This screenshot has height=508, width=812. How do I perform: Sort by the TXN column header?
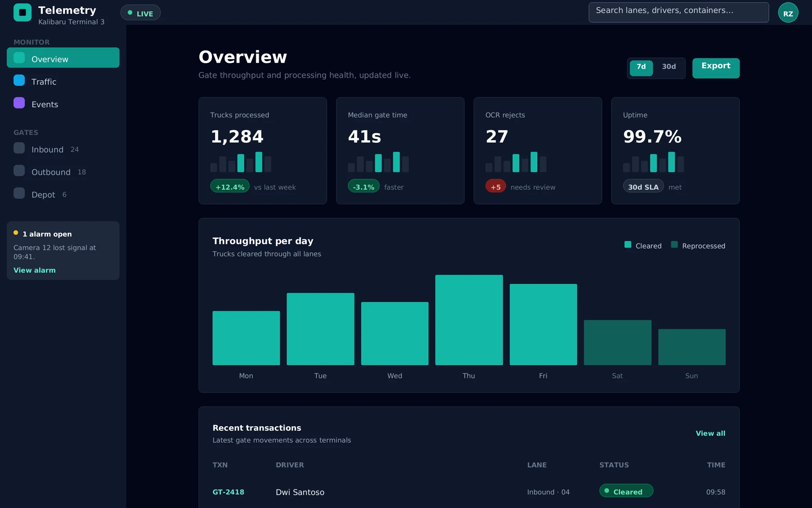[x=220, y=465]
